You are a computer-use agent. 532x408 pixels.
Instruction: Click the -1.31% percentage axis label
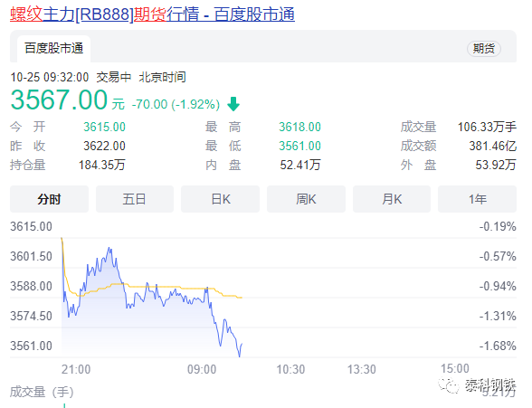tap(498, 316)
